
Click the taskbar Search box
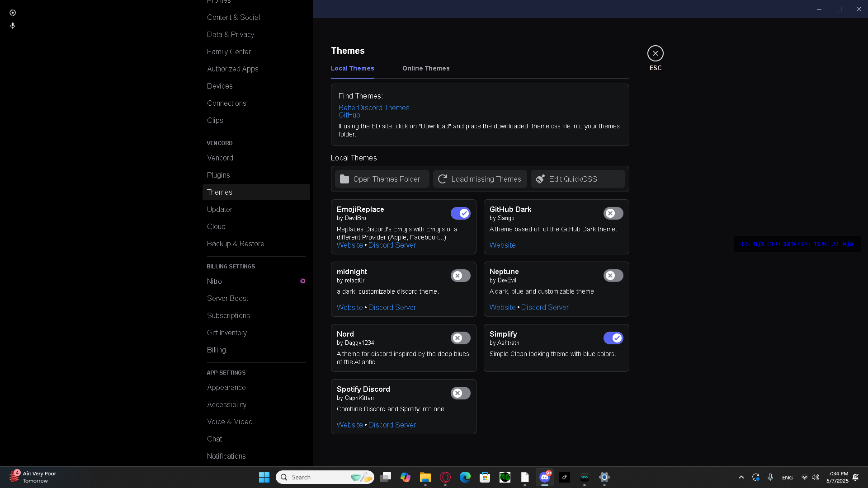point(316,477)
